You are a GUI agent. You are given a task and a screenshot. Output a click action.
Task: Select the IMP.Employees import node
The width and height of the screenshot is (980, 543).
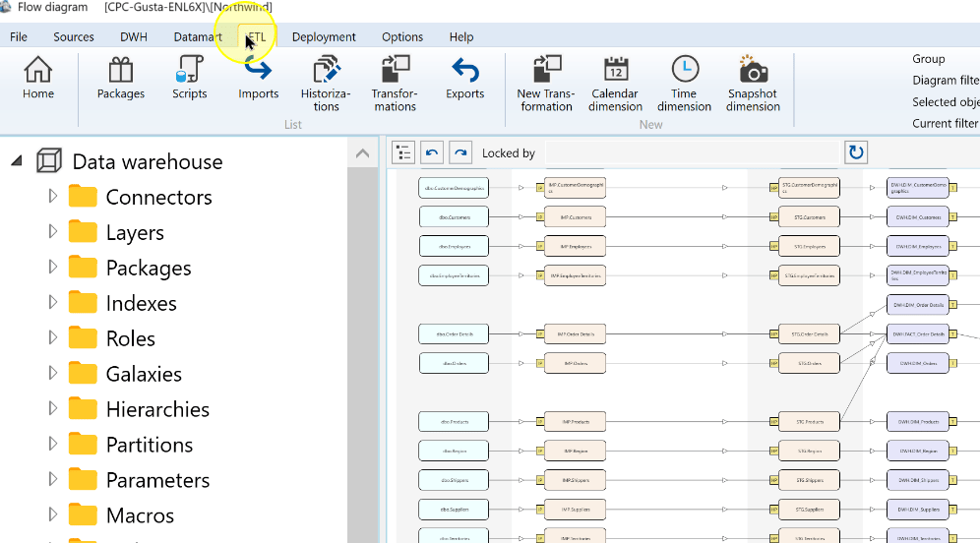point(575,246)
